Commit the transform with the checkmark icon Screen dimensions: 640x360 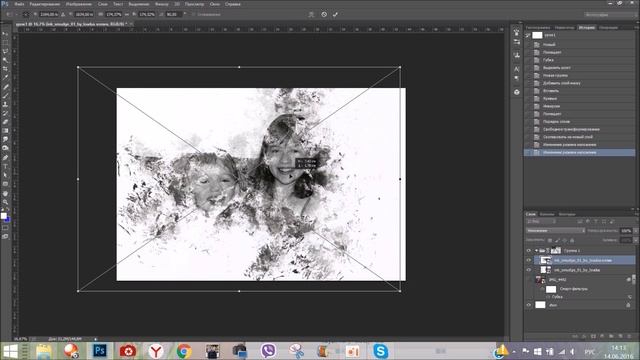[336, 14]
